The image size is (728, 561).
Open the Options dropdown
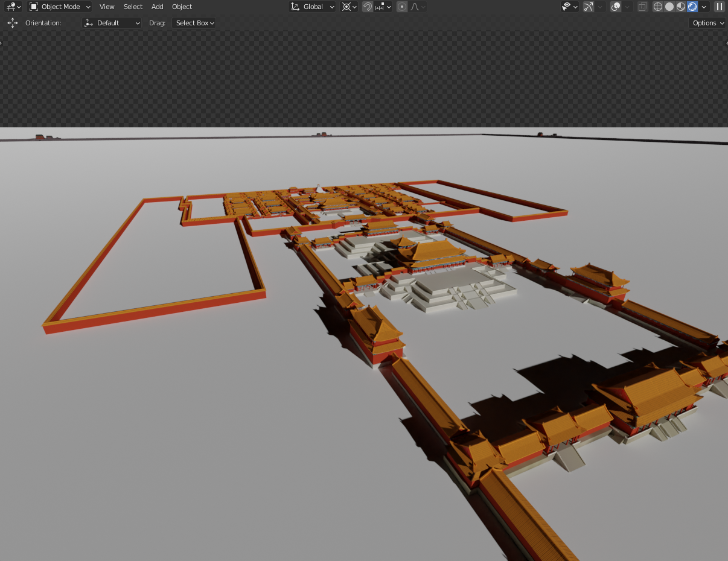(707, 23)
